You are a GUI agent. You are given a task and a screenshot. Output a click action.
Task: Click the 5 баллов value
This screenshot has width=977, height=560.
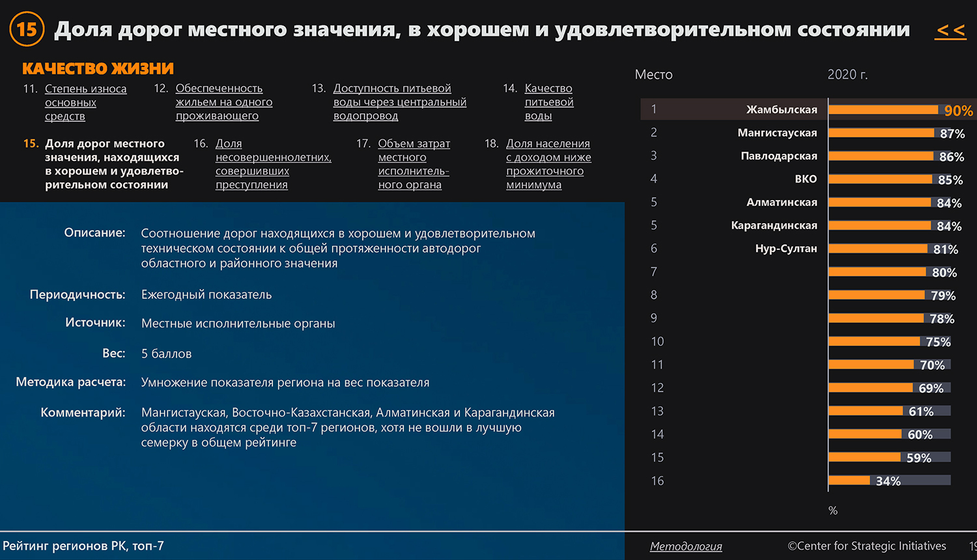[x=166, y=354]
